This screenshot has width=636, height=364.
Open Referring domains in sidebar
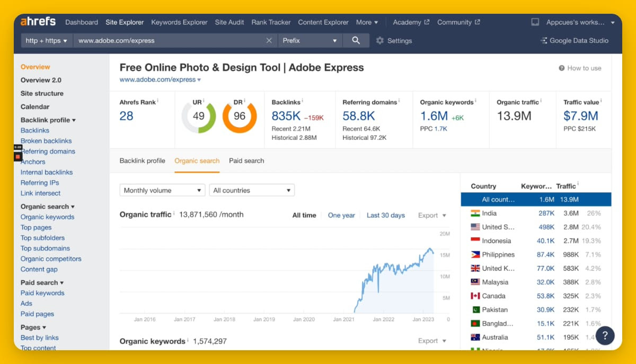[48, 152]
